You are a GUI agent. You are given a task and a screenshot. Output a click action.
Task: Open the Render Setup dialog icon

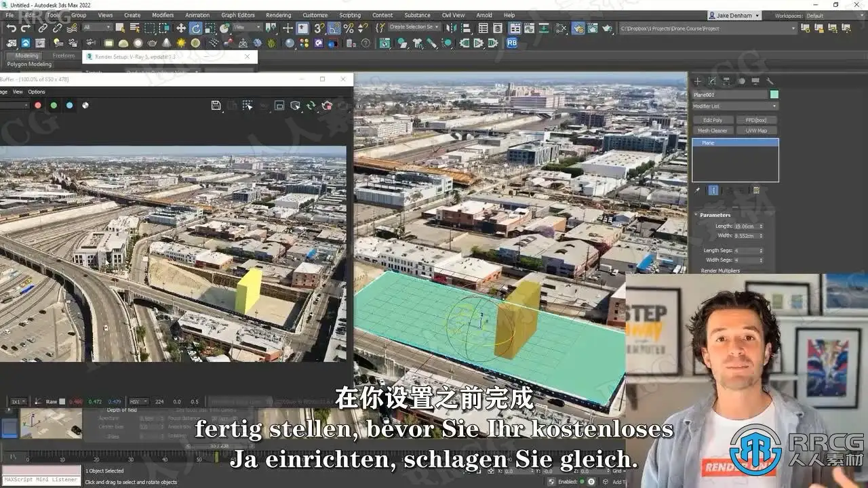(578, 28)
